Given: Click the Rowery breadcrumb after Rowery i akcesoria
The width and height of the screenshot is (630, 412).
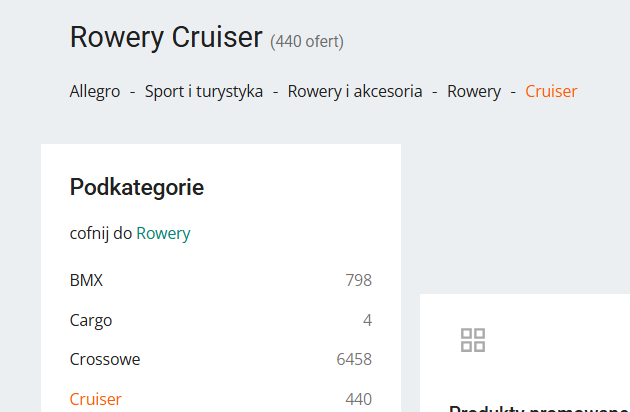Looking at the screenshot, I should pyautogui.click(x=474, y=91).
